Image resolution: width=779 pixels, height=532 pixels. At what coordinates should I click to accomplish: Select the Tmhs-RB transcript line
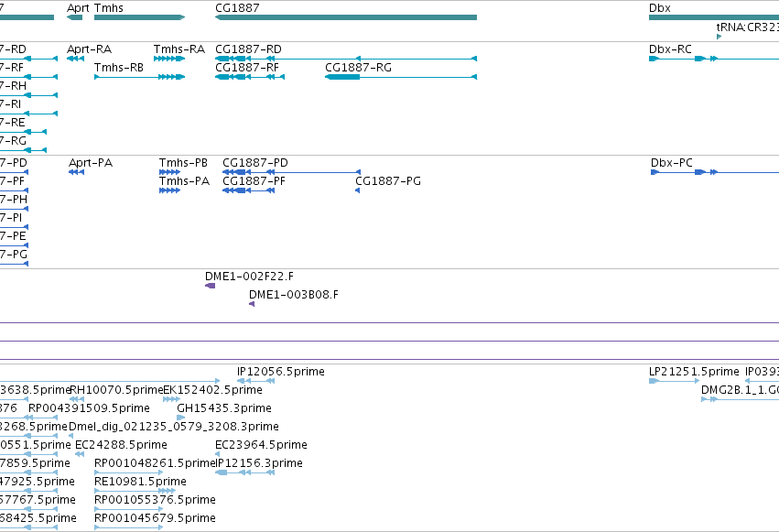pos(140,77)
